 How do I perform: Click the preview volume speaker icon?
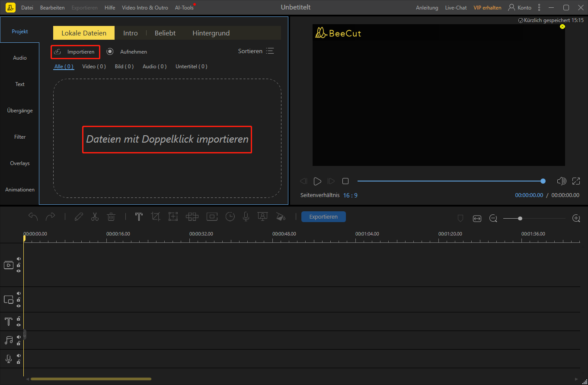[562, 181]
